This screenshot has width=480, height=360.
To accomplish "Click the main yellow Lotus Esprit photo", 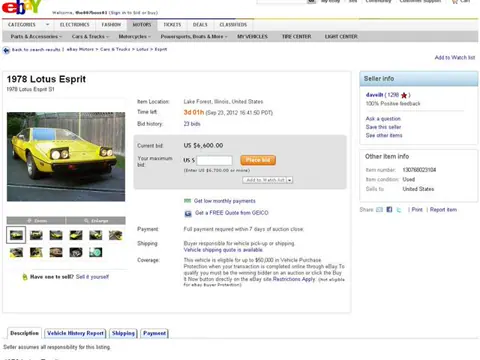I will pyautogui.click(x=66, y=157).
